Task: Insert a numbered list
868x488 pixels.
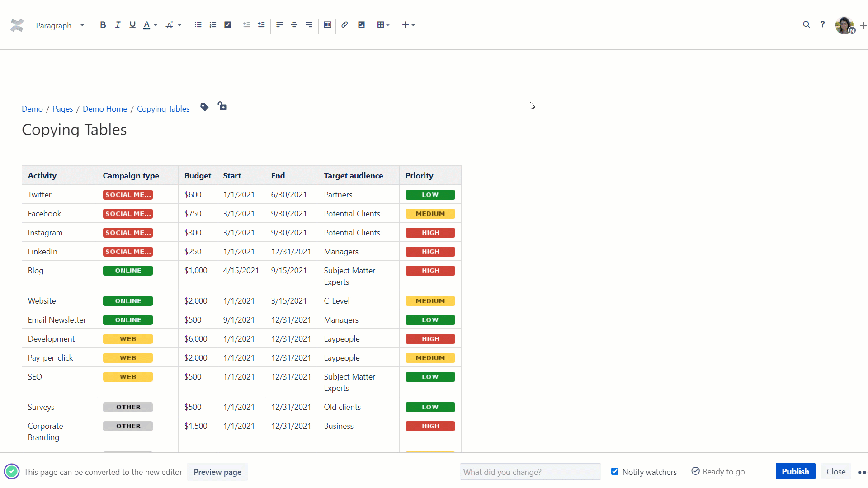Action: 213,25
